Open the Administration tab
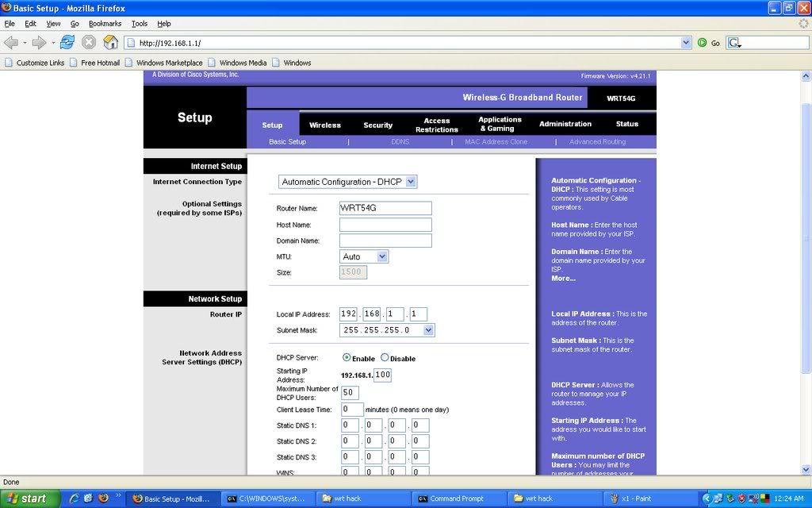The width and height of the screenshot is (812, 508). tap(565, 124)
